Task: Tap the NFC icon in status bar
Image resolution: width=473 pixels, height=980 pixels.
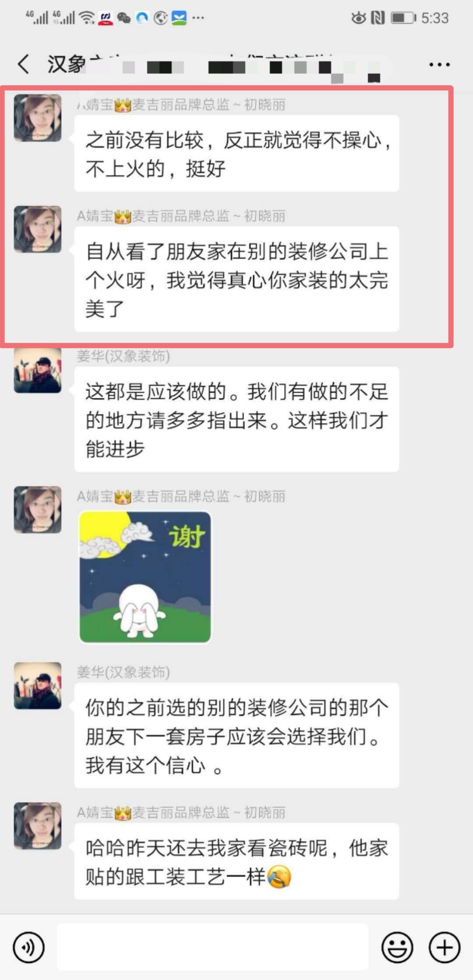Action: 378,18
